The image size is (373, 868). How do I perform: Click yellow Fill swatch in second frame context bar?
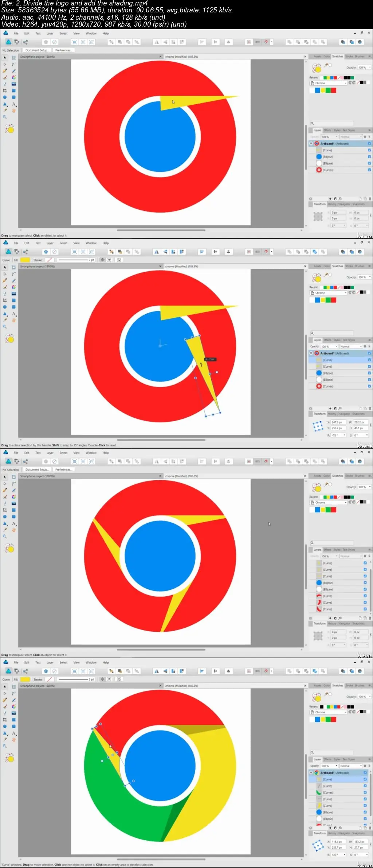(x=25, y=260)
